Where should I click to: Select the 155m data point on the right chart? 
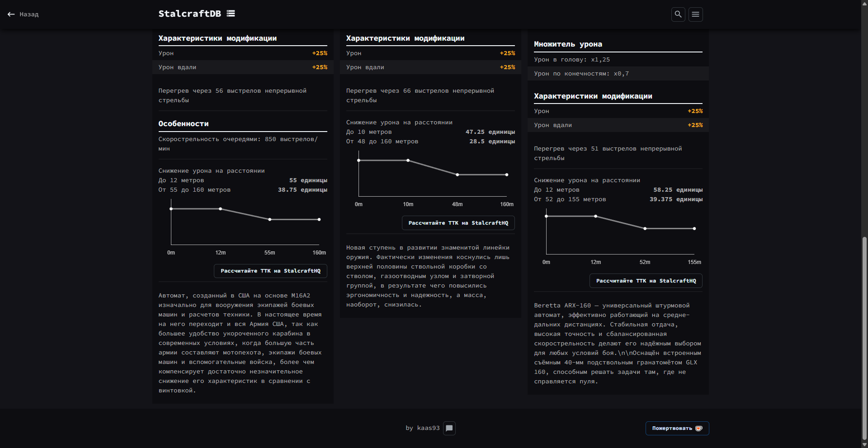694,229
